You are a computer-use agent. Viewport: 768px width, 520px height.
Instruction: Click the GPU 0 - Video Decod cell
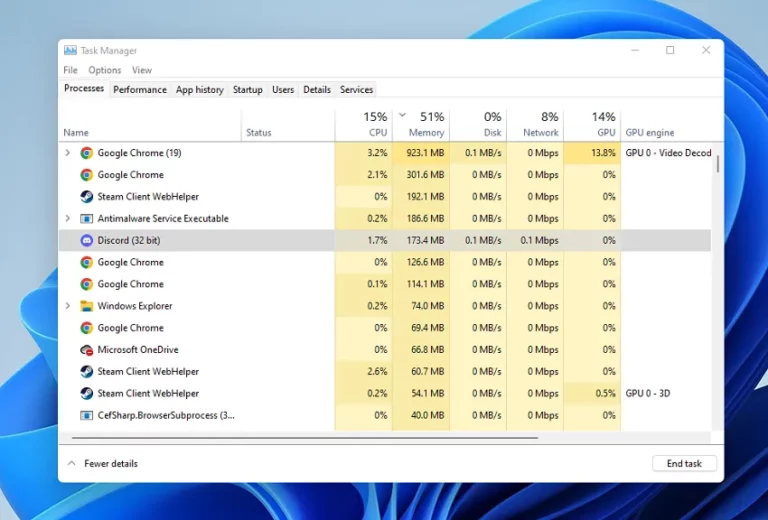pos(668,153)
